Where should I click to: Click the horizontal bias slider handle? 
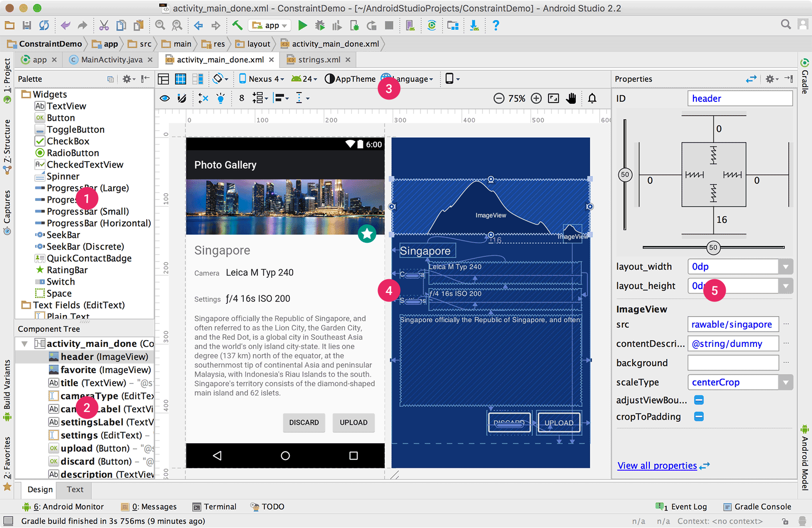tap(713, 247)
